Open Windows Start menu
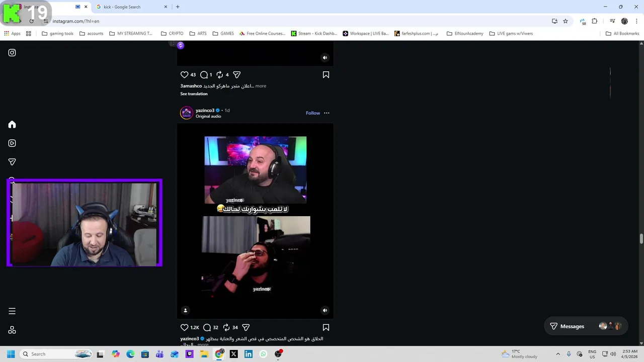The image size is (644, 362). [11, 354]
